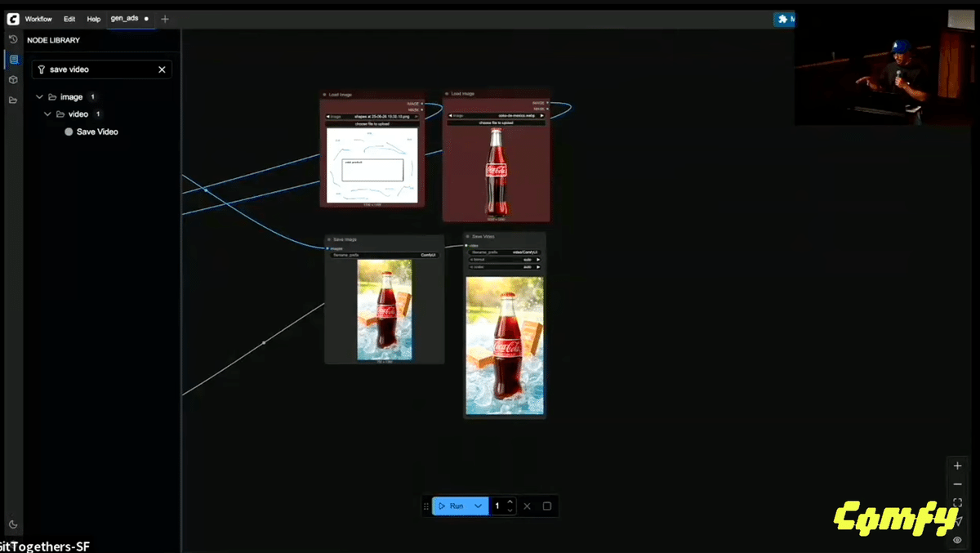This screenshot has width=980, height=553.
Task: Click the ComfyUI logo icon
Action: tap(13, 18)
